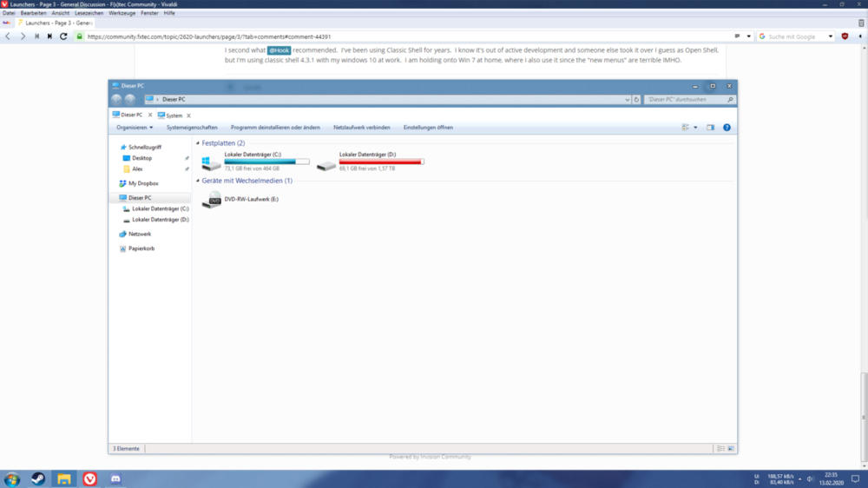Collapse the Festplatten group

coord(198,143)
